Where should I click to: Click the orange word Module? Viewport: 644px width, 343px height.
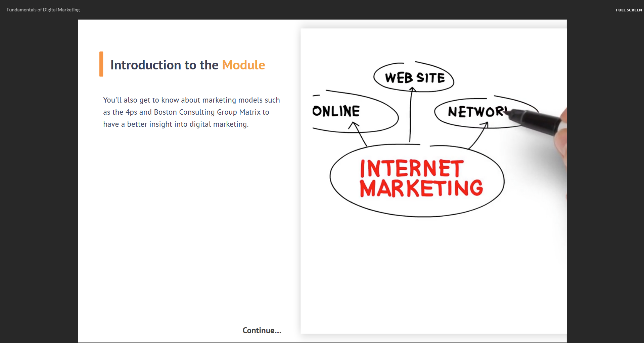coord(243,65)
